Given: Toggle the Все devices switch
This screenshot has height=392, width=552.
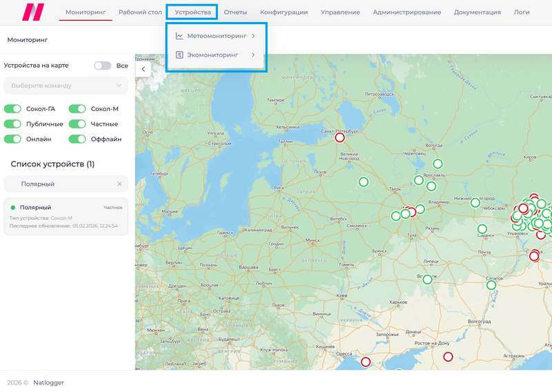Looking at the screenshot, I should coord(102,66).
